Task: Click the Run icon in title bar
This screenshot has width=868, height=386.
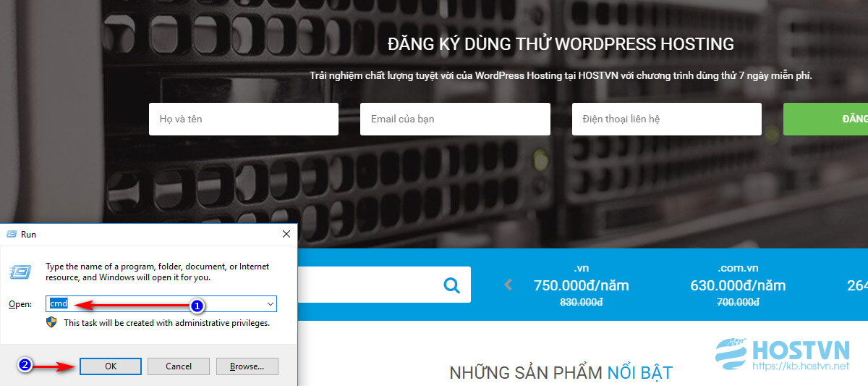Action: click(11, 235)
